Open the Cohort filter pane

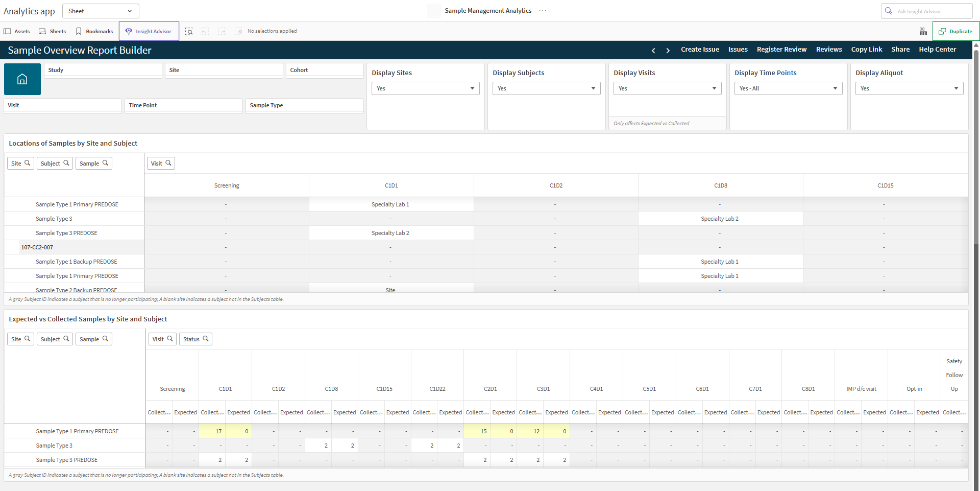(325, 70)
